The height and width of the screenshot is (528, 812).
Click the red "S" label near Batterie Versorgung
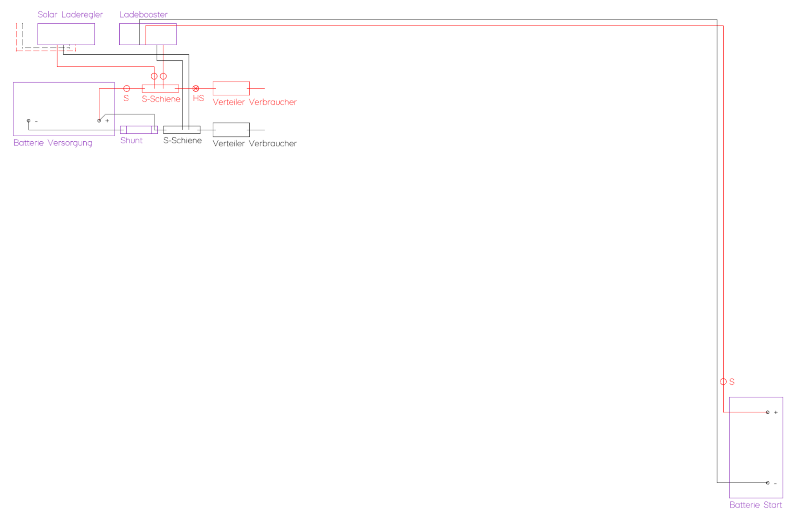click(x=126, y=98)
